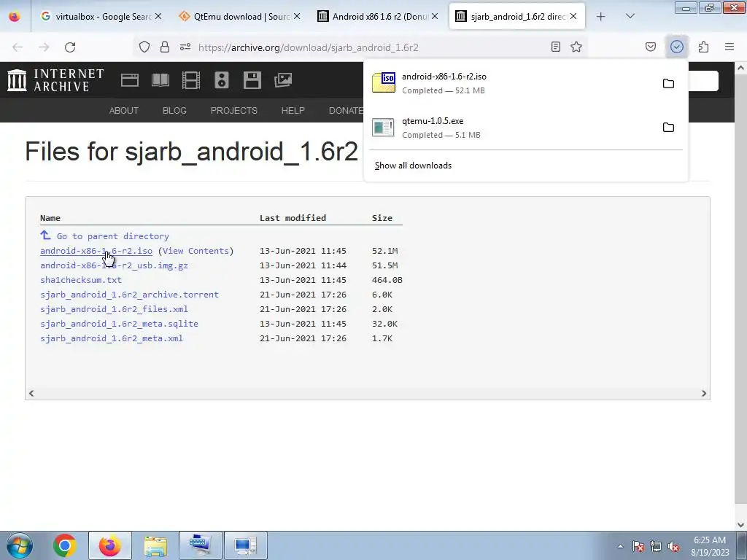Open the Images icon
The image size is (747, 560).
[283, 80]
